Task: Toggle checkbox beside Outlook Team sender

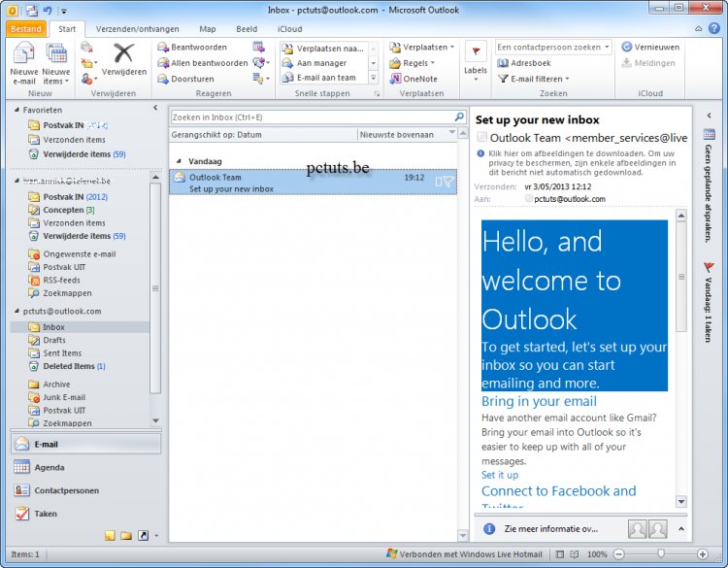Action: 481,137
